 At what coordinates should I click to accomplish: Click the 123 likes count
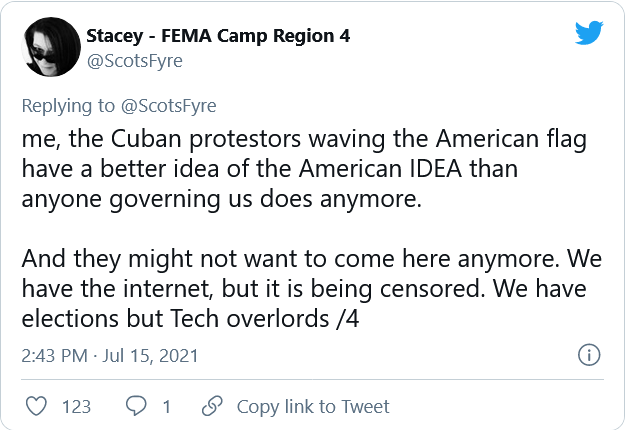click(76, 406)
